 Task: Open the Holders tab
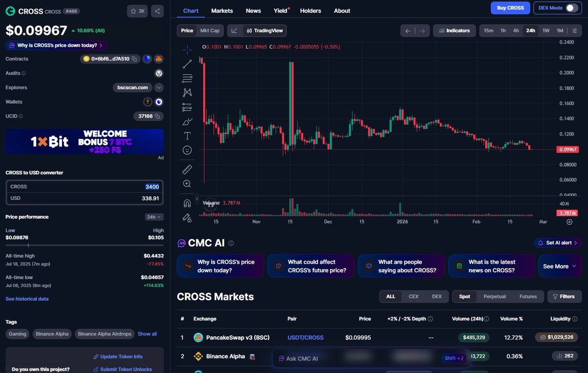click(311, 11)
